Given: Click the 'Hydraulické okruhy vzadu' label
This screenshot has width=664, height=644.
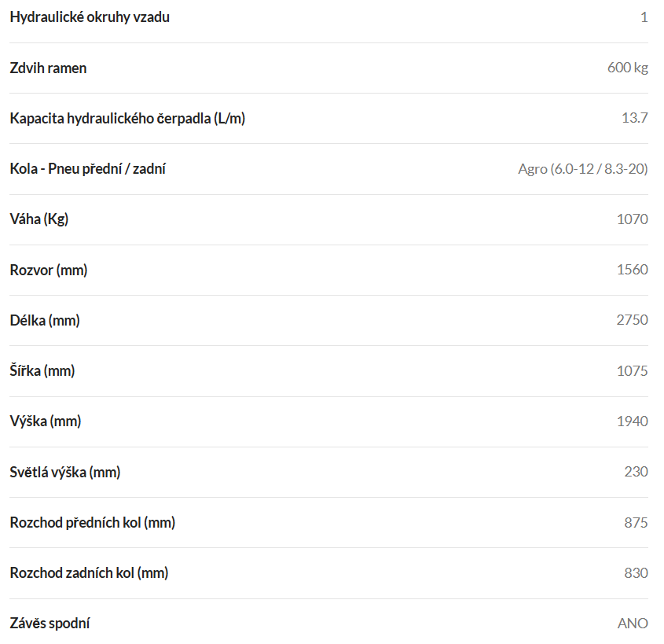Looking at the screenshot, I should click(x=90, y=17).
